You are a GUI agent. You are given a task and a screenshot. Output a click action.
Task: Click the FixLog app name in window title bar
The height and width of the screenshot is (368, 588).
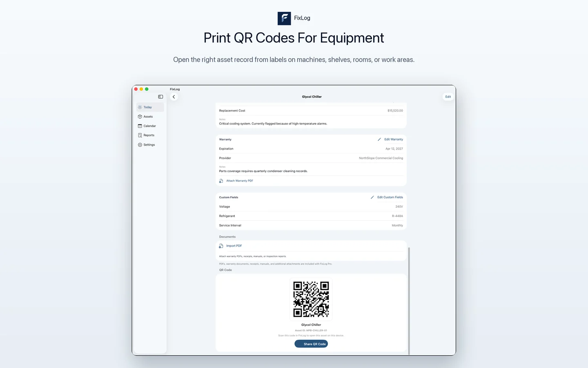175,89
